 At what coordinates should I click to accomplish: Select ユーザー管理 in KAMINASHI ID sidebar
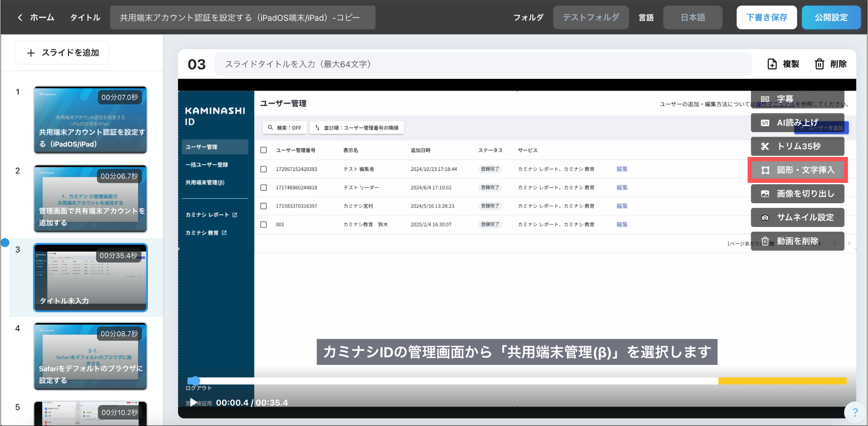(215, 147)
